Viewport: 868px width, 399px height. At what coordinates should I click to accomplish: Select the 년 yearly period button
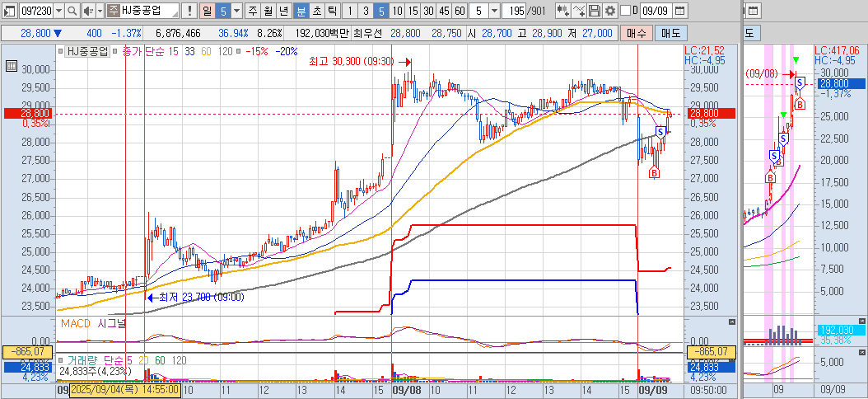point(283,11)
